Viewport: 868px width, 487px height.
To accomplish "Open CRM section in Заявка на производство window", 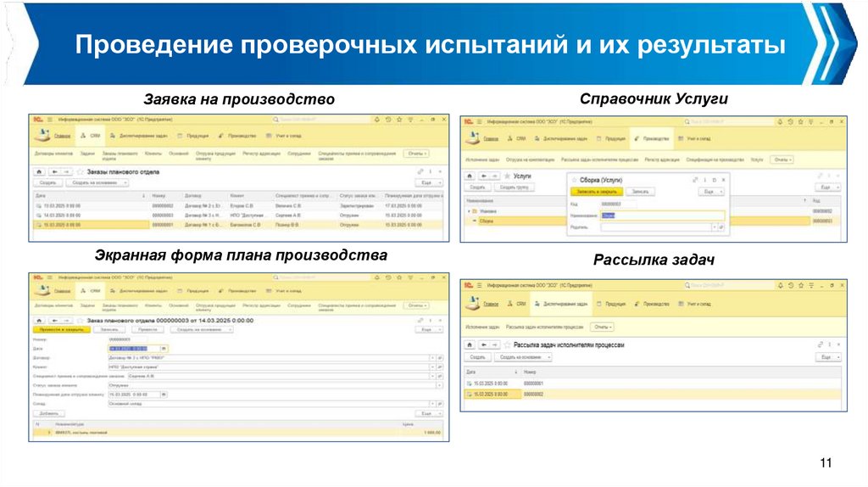I will (x=91, y=136).
